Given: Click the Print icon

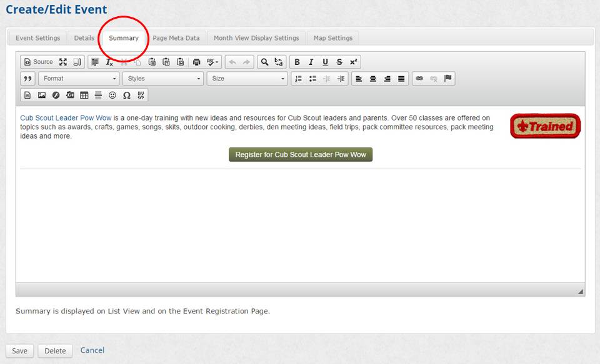Looking at the screenshot, I should point(197,62).
